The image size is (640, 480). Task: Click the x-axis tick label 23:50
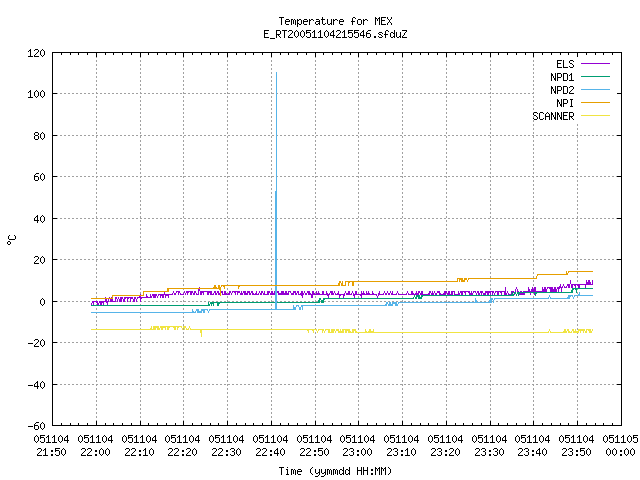tap(576, 452)
